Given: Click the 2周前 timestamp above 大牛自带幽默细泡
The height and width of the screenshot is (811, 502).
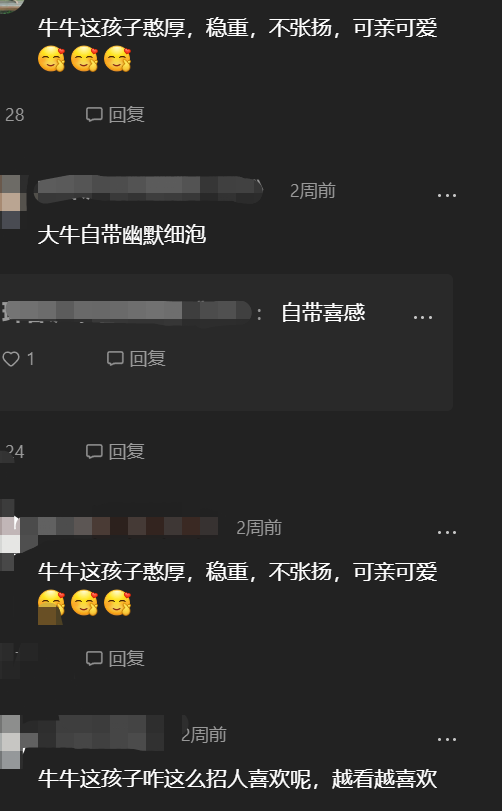Looking at the screenshot, I should [312, 191].
